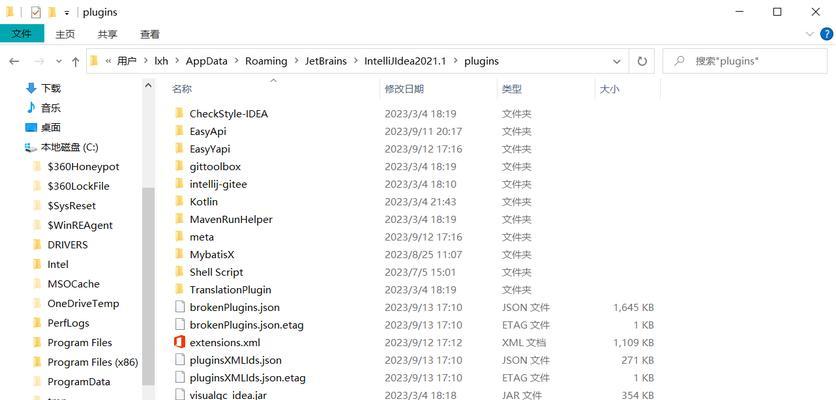
Task: Navigate to AppData in address bar
Action: click(207, 61)
